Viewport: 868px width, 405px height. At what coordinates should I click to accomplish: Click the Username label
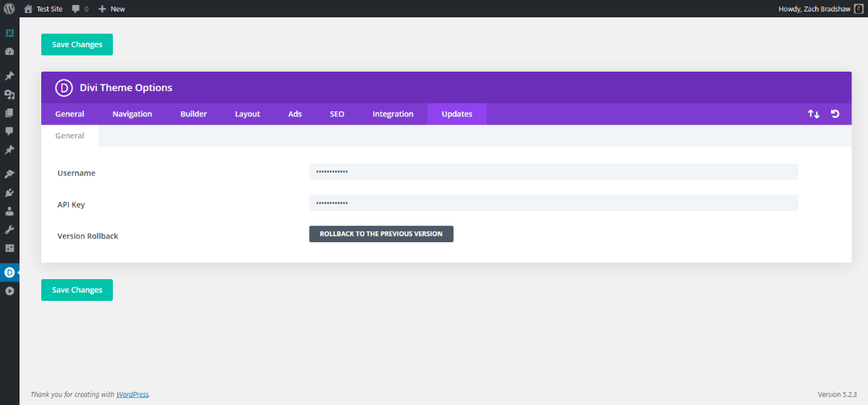(x=76, y=174)
